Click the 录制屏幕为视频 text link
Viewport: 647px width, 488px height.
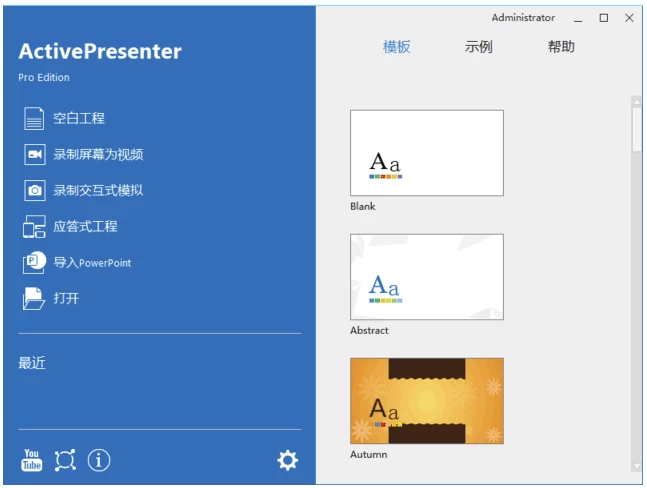click(98, 155)
